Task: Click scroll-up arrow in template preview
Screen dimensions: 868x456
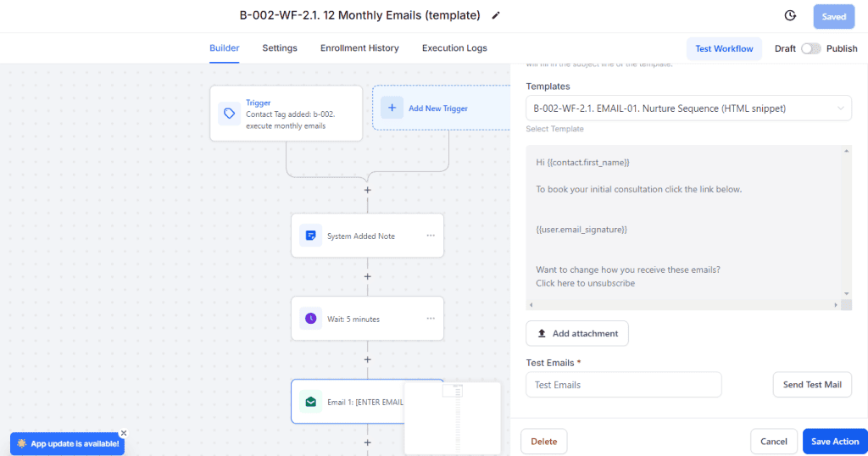Action: (x=847, y=151)
